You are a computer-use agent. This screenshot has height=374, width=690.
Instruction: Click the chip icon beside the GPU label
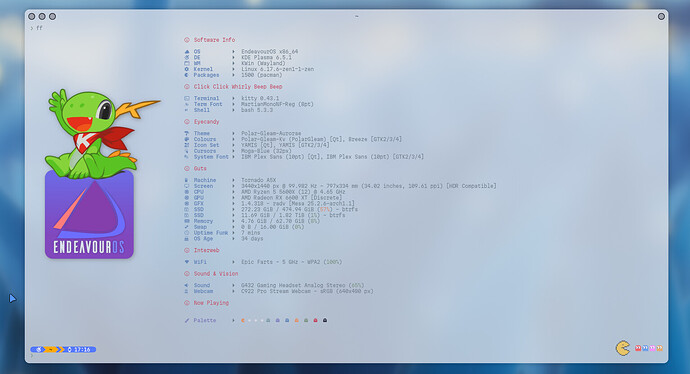pos(187,198)
